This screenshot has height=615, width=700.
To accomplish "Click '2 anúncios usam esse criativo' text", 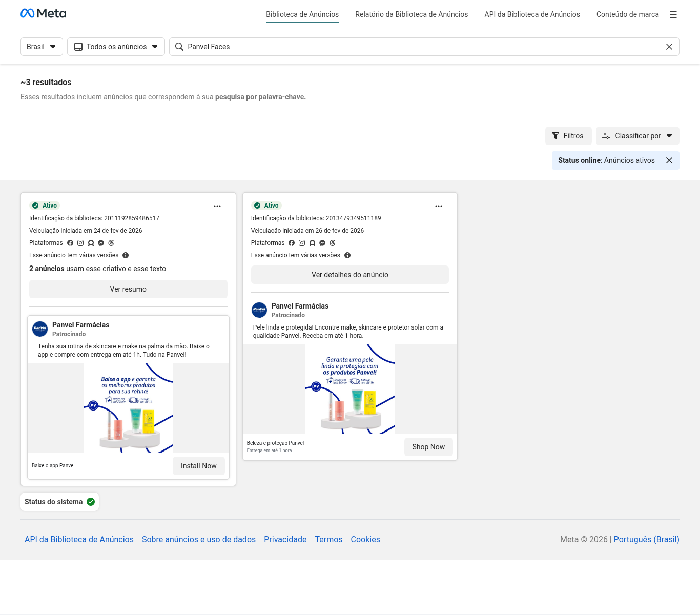I will click(97, 269).
